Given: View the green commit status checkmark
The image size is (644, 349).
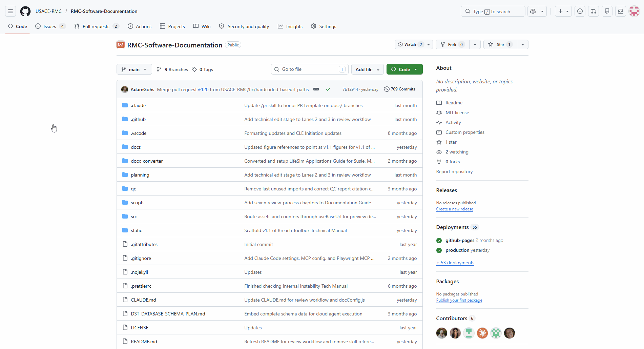Looking at the screenshot, I should point(328,89).
